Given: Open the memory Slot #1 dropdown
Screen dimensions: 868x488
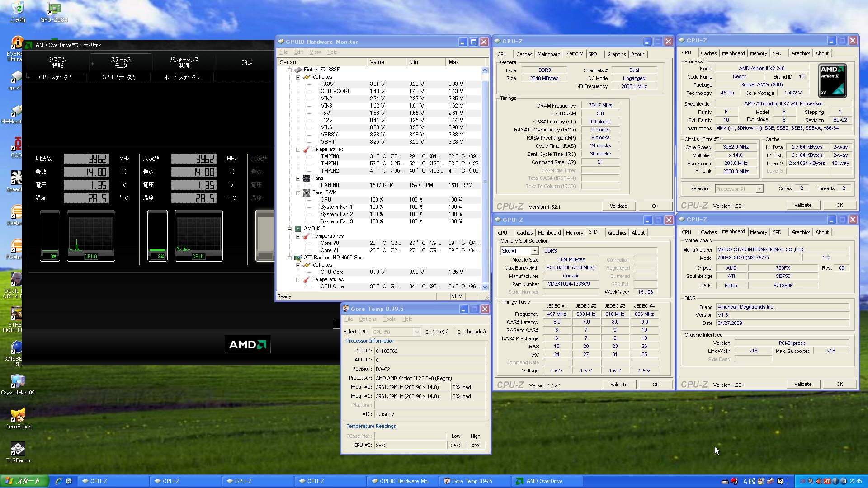Looking at the screenshot, I should [534, 251].
